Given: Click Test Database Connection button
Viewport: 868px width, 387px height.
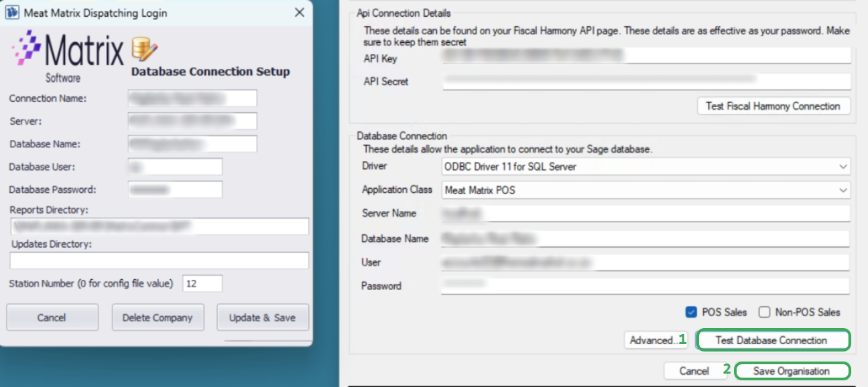Looking at the screenshot, I should tap(773, 340).
